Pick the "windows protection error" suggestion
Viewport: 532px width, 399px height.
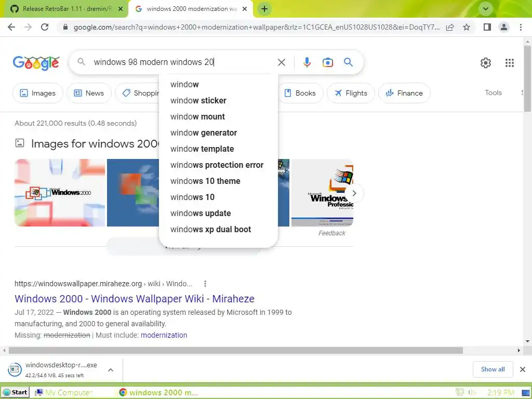pyautogui.click(x=218, y=165)
